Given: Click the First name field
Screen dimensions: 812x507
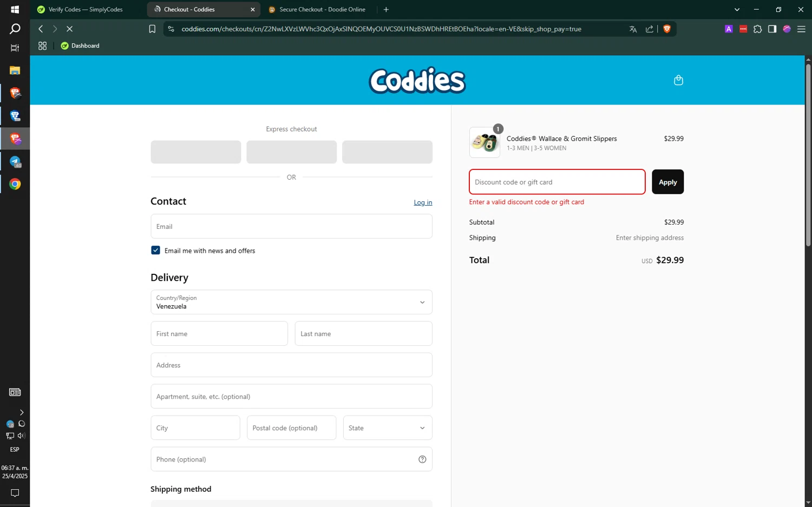Looking at the screenshot, I should coord(219,334).
